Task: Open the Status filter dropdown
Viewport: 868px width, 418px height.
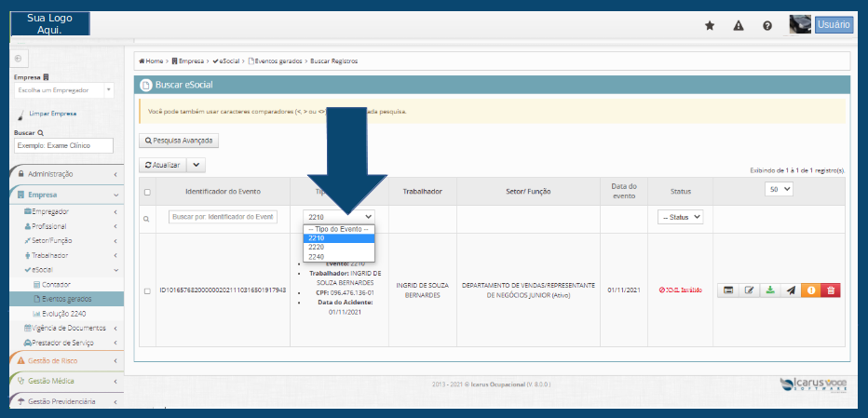Action: 680,217
